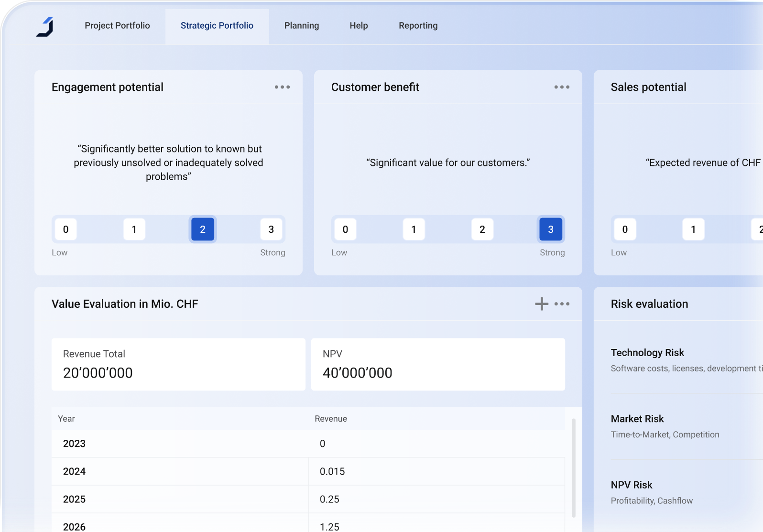
Task: Select the 2023 year cell
Action: [x=180, y=444]
